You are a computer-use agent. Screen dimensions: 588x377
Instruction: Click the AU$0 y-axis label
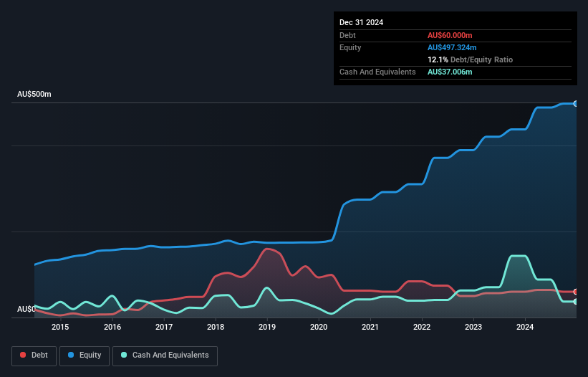coord(26,309)
